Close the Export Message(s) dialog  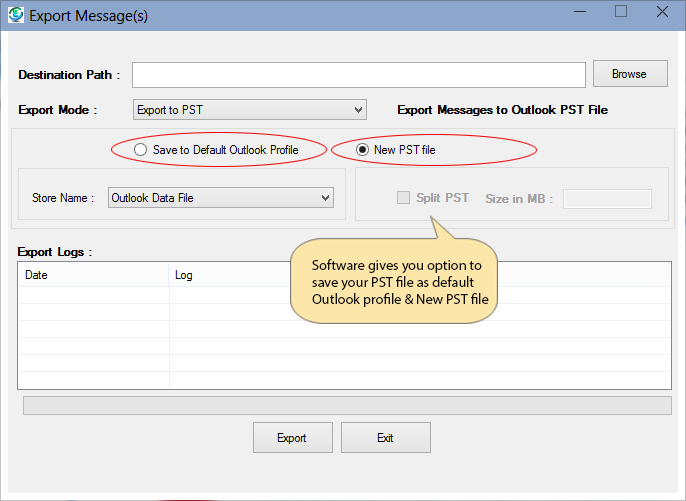pyautogui.click(x=663, y=13)
